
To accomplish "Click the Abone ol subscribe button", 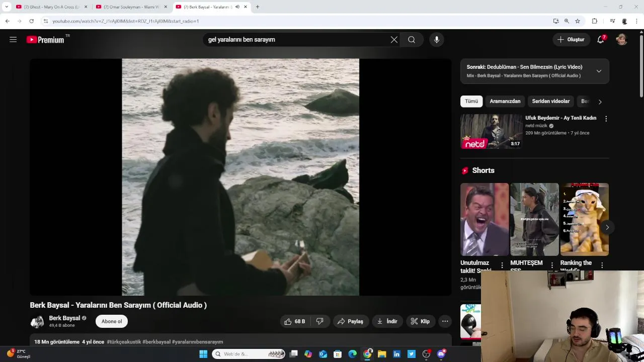I will (x=112, y=321).
